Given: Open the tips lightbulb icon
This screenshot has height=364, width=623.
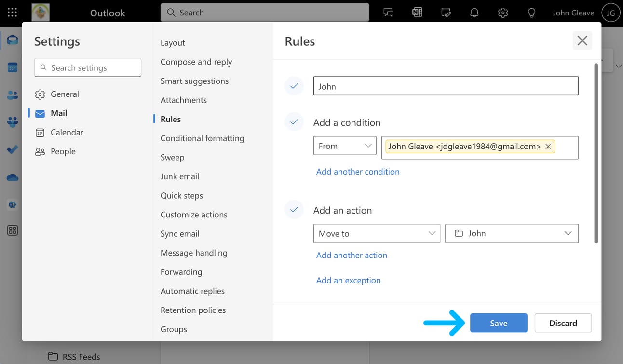Looking at the screenshot, I should [531, 13].
